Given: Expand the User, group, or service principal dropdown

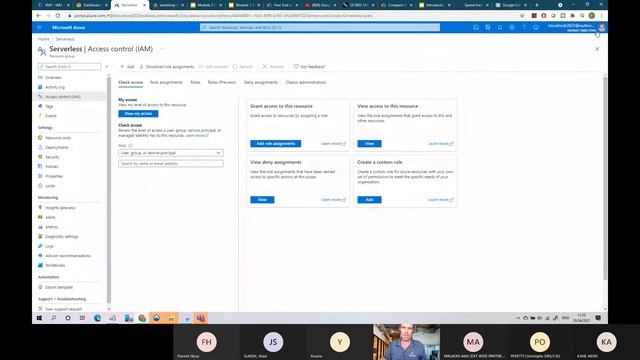Looking at the screenshot, I should (x=171, y=153).
